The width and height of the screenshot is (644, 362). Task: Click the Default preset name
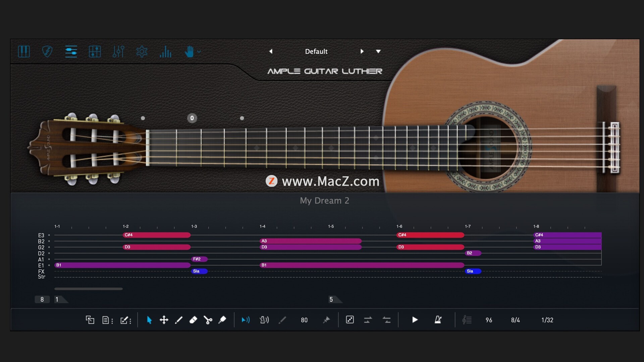pos(316,51)
